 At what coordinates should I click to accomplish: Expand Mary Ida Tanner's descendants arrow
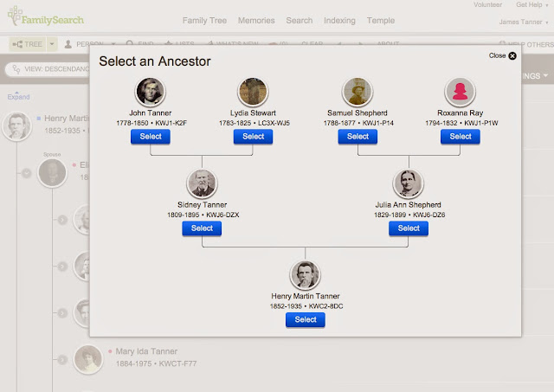coord(62,359)
